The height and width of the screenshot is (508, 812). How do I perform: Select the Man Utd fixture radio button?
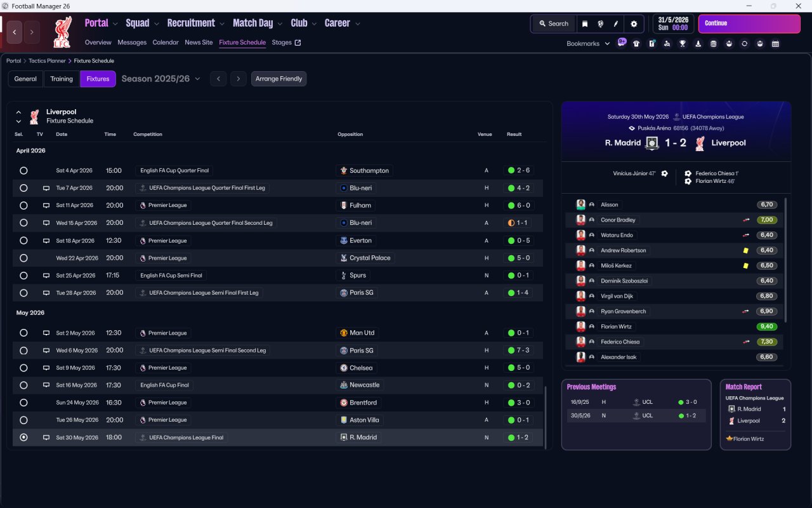coord(23,333)
